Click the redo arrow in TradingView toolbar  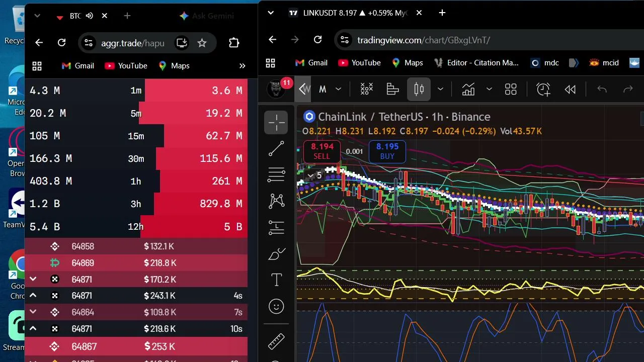pos(628,89)
